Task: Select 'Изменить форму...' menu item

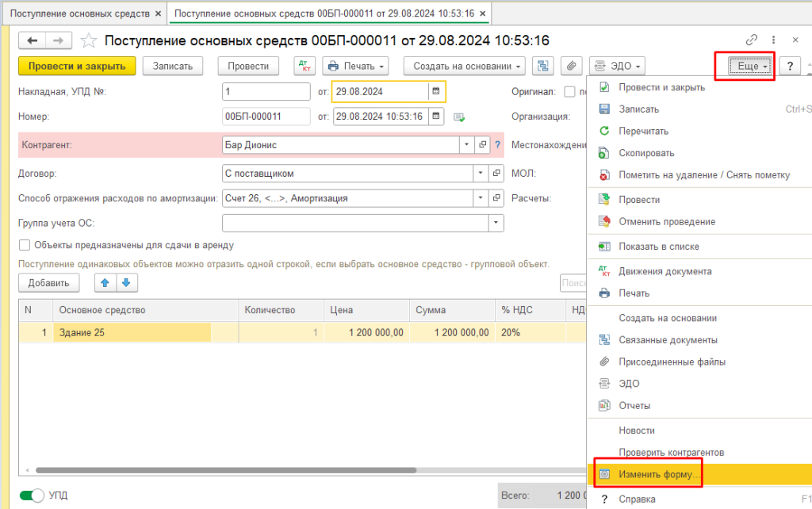Action: pos(659,474)
